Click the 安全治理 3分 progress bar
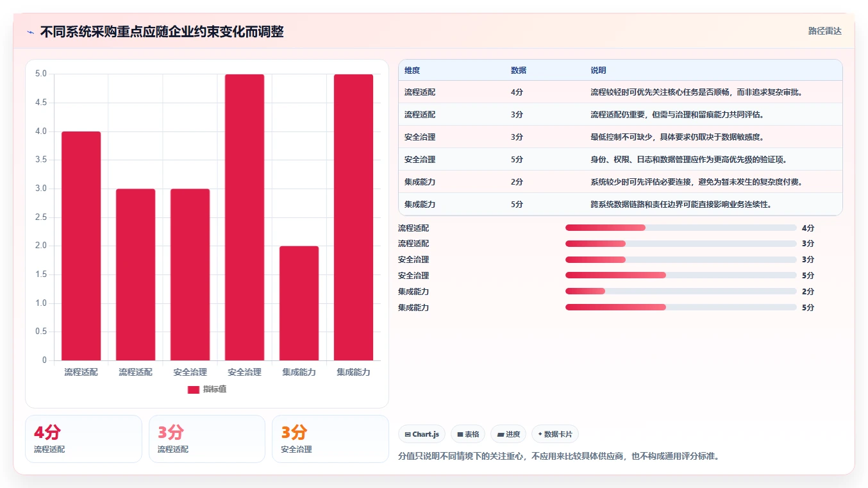 click(x=681, y=260)
